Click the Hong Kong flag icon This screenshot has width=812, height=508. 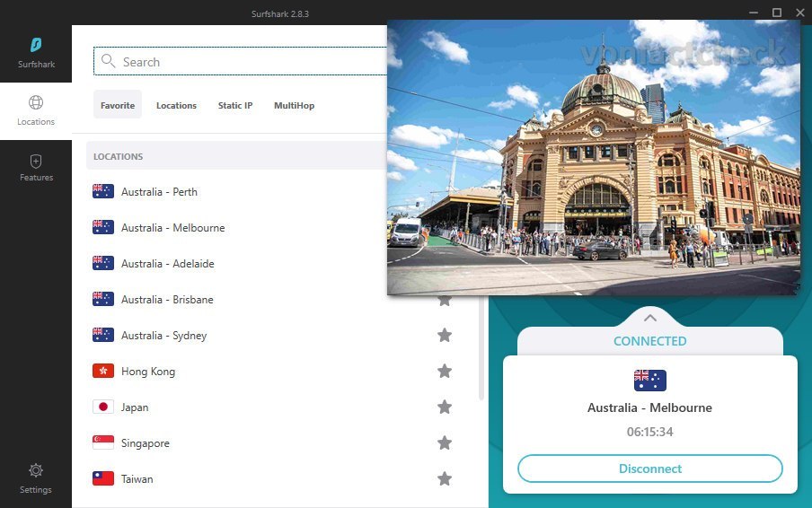point(103,371)
